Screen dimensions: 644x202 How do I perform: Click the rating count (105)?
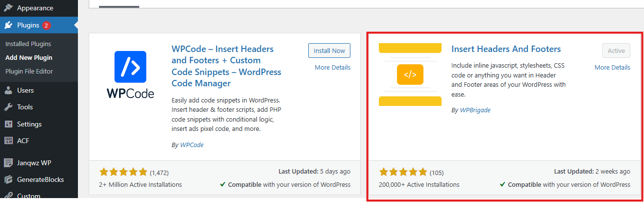(437, 173)
